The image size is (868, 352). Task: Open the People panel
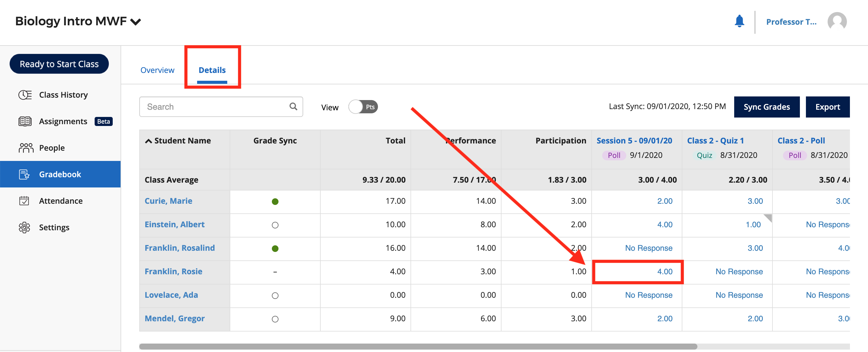pos(52,148)
